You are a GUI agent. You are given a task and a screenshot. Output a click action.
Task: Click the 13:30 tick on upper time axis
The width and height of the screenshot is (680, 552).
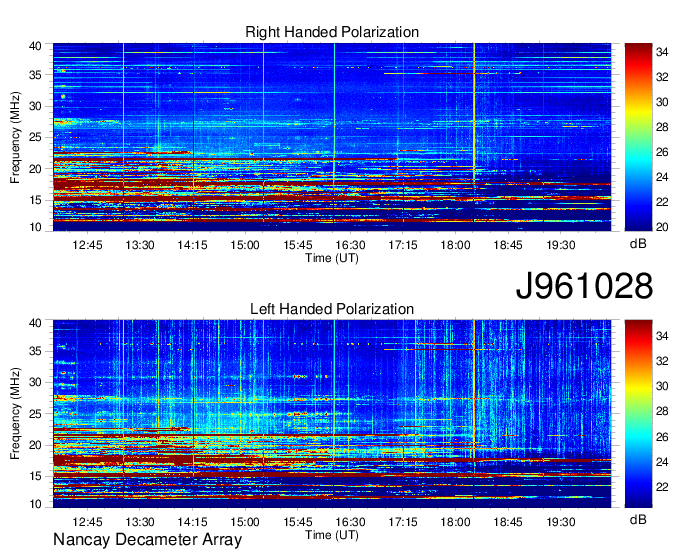(x=140, y=245)
